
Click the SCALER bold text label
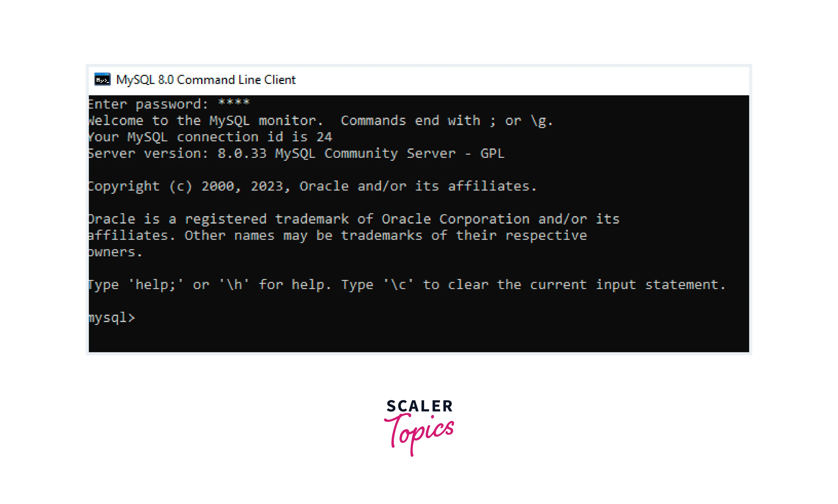[x=419, y=405]
